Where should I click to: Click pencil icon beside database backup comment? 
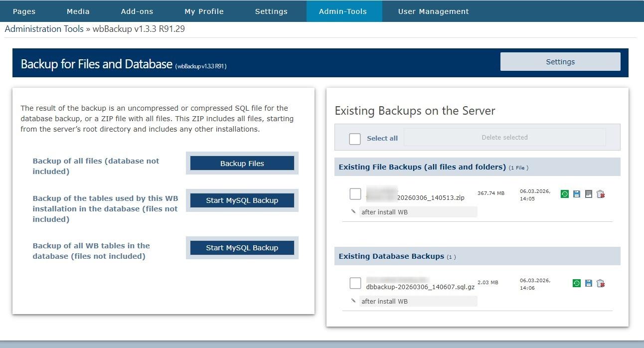pyautogui.click(x=353, y=301)
